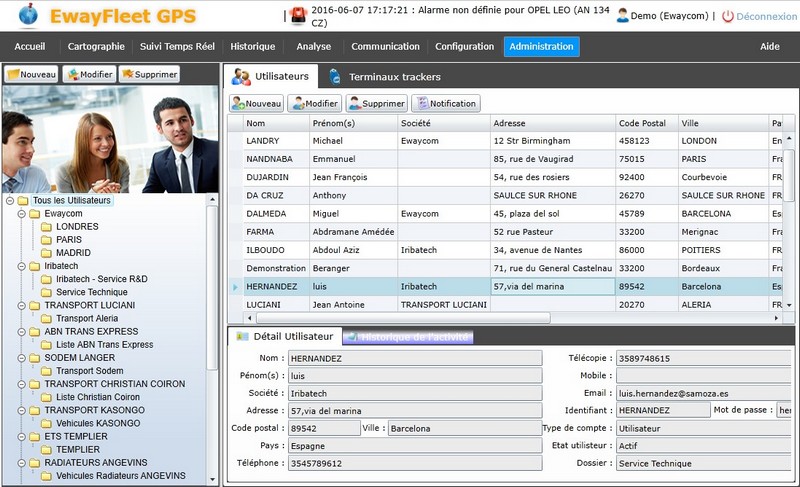The image size is (800, 487).
Task: Select Vehicules KASONGO folder
Action: [x=98, y=423]
